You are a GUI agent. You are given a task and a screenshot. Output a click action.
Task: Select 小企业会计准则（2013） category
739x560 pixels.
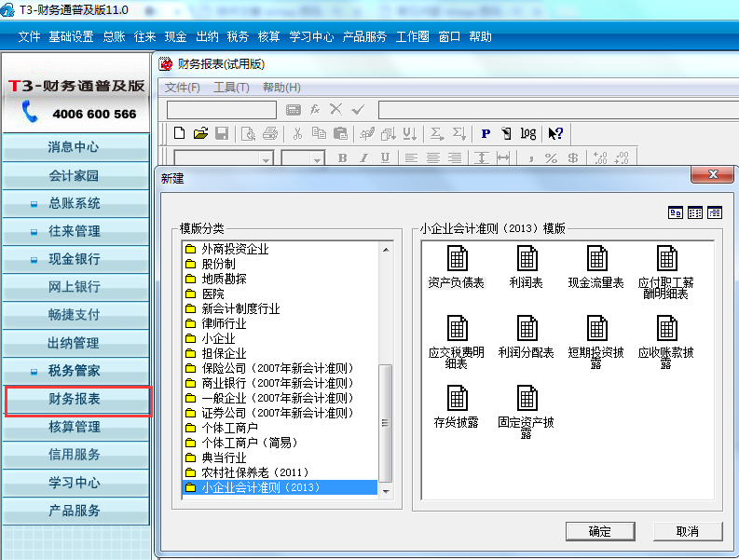tap(280, 487)
